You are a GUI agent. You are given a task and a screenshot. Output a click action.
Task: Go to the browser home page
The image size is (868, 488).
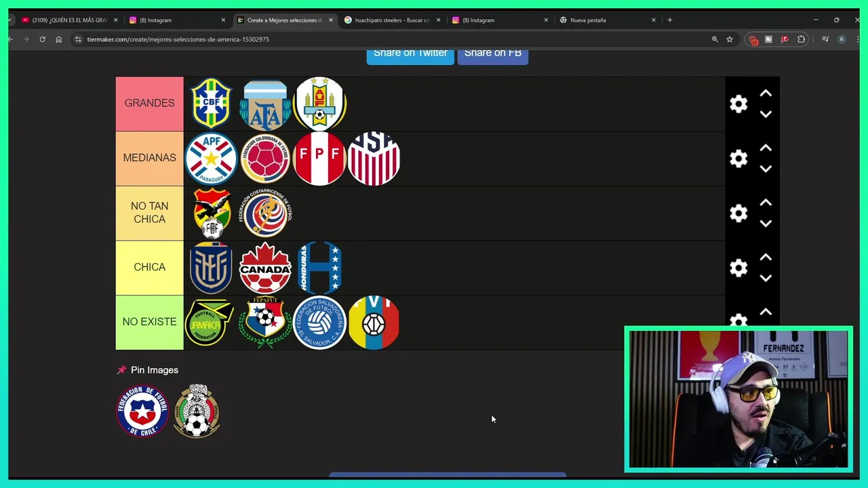tap(58, 39)
